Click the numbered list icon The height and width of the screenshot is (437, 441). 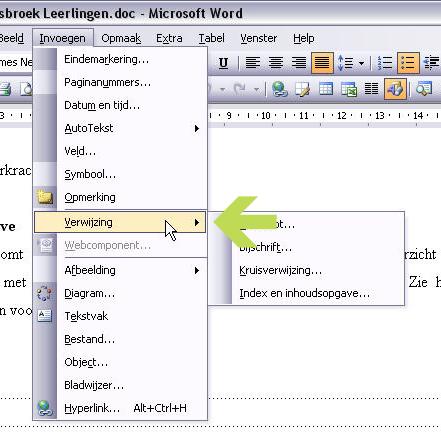[385, 63]
